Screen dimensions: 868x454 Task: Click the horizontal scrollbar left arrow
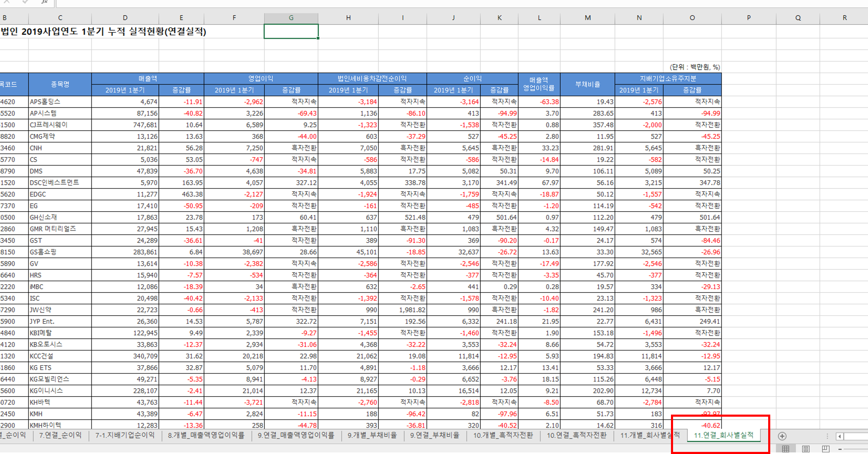[840, 436]
